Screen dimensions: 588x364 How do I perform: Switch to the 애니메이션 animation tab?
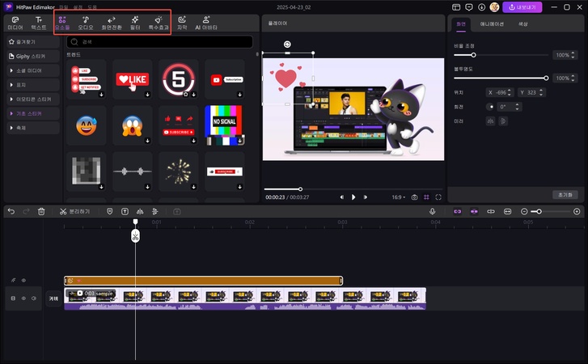point(492,24)
